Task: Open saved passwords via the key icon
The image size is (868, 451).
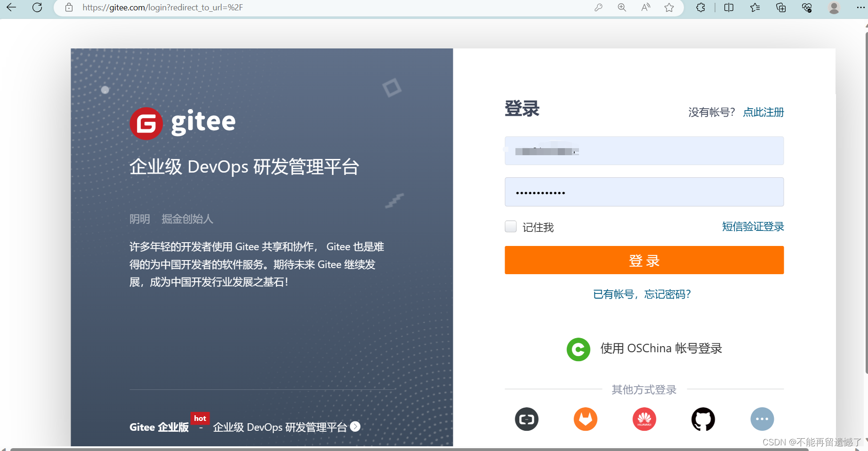Action: [598, 8]
